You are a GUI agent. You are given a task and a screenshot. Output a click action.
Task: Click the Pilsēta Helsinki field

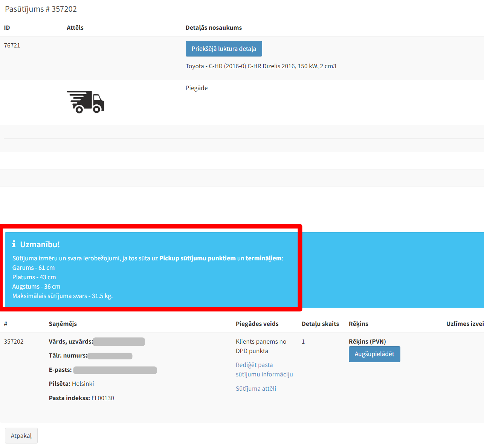71,384
